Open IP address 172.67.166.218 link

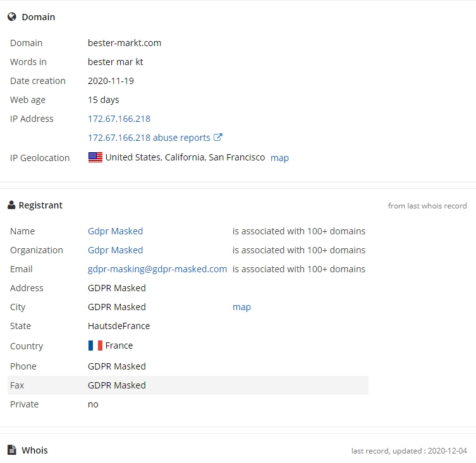[x=119, y=119]
